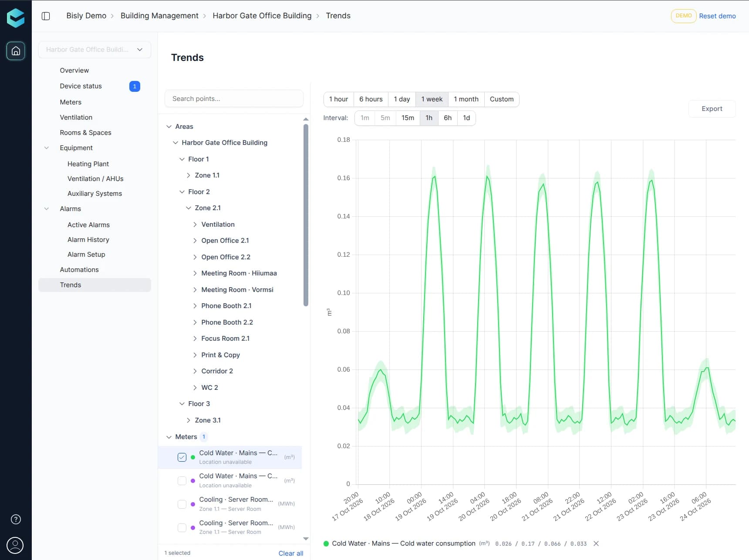
Task: Click the green legend dot for Cold Water
Action: [x=326, y=543]
